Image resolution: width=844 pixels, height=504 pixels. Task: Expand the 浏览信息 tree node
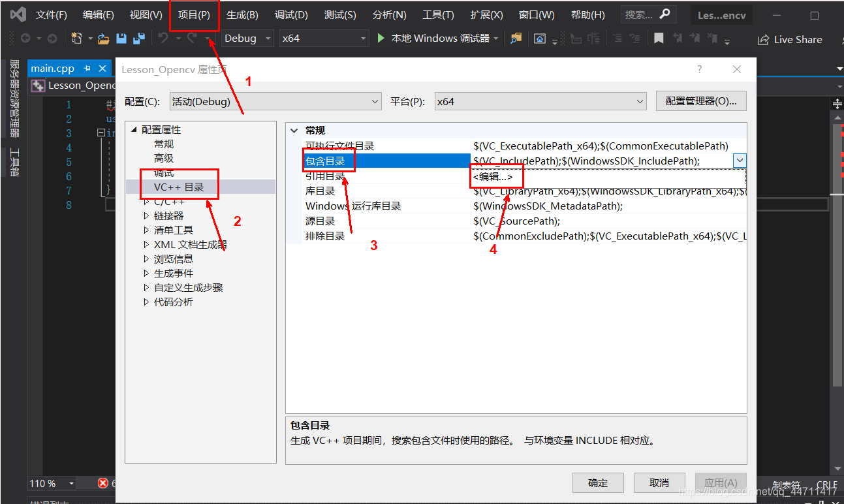click(x=146, y=259)
